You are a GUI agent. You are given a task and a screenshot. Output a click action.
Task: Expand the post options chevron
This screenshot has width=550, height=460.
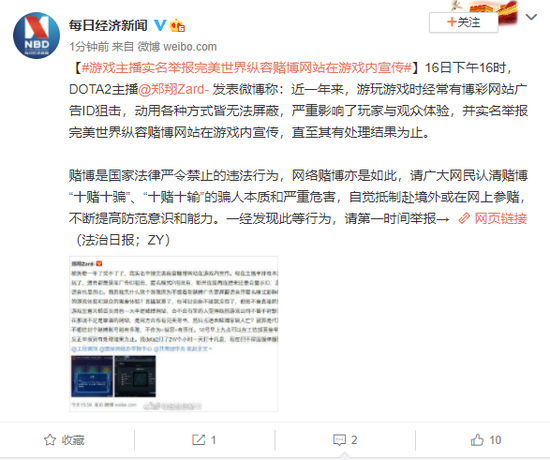531,17
